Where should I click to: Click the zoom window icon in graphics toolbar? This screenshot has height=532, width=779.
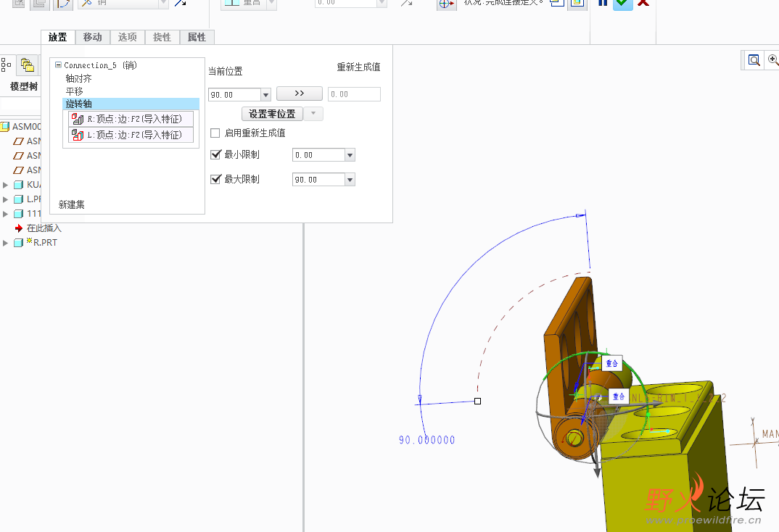pyautogui.click(x=754, y=61)
